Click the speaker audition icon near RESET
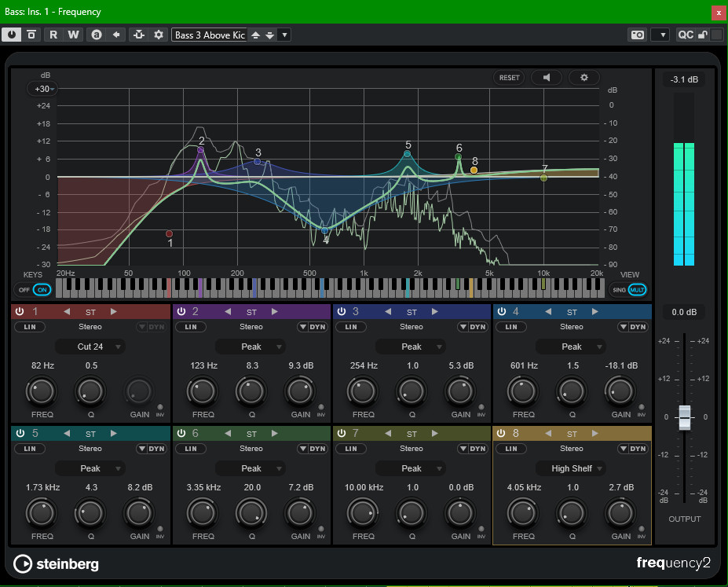728x587 pixels. point(547,78)
